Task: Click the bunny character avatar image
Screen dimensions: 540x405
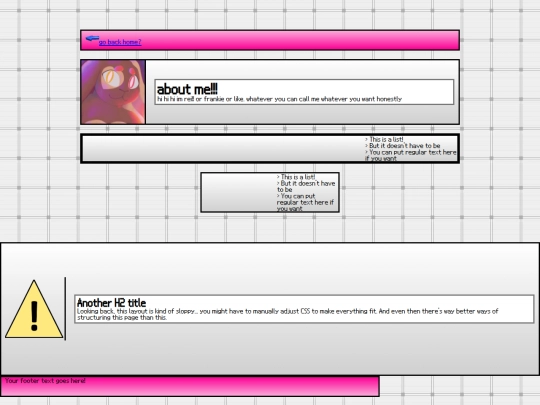Action: (113, 92)
